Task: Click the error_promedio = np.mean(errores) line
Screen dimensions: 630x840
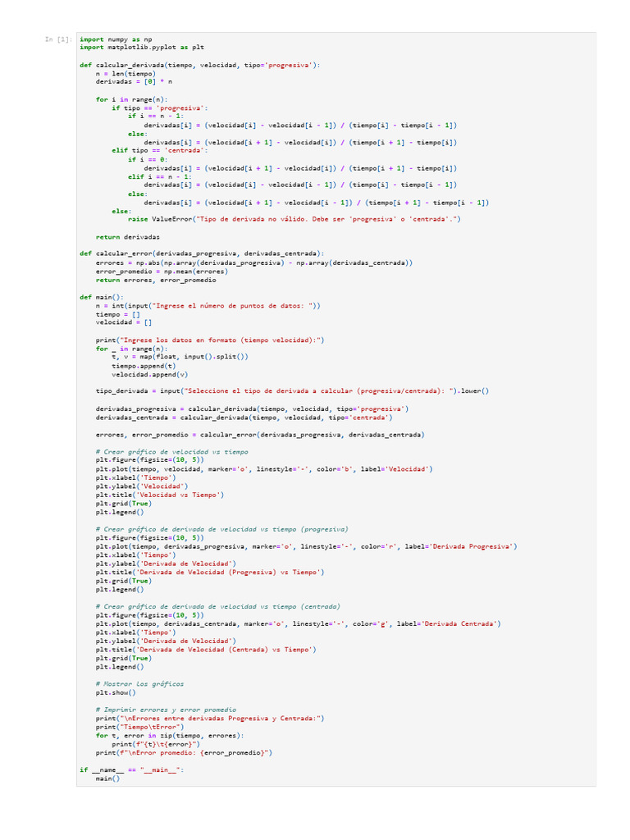Action: point(154,271)
